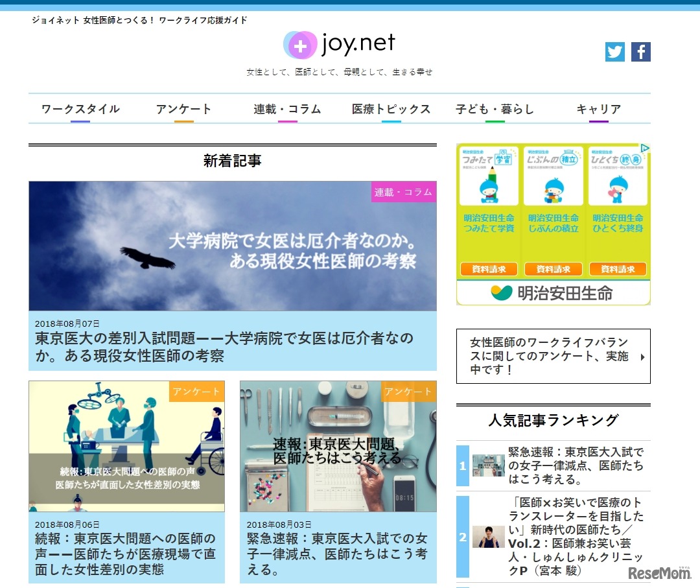Click the 子ども・暮らし navigation entry
Image resolution: width=700 pixels, height=588 pixels.
click(494, 110)
